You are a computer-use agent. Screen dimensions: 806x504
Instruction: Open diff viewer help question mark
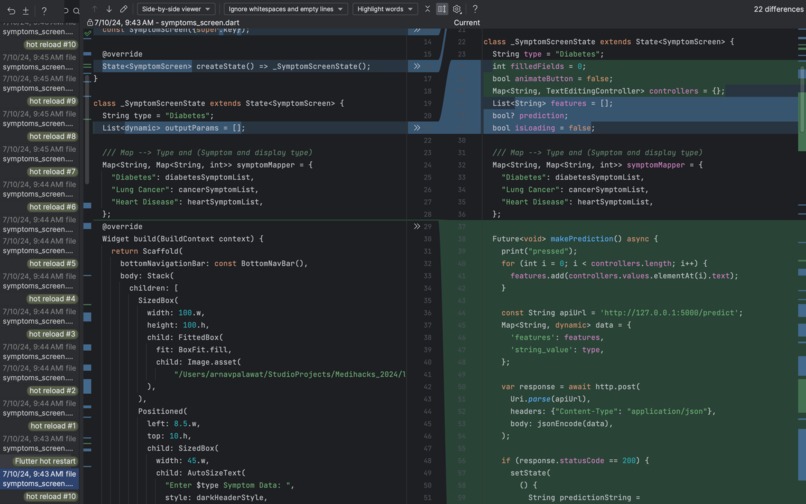click(x=475, y=9)
